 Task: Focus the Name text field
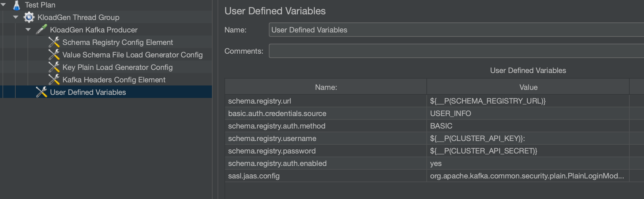pos(453,30)
